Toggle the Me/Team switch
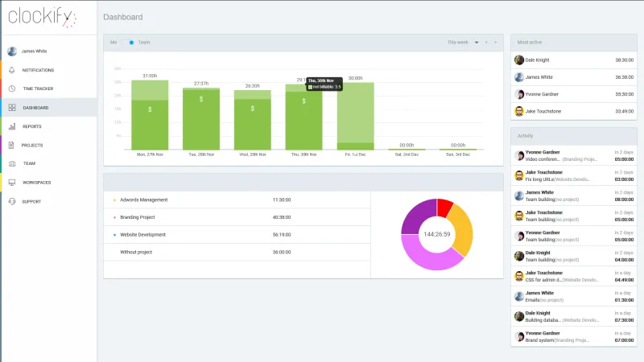The height and width of the screenshot is (362, 644). click(x=130, y=42)
